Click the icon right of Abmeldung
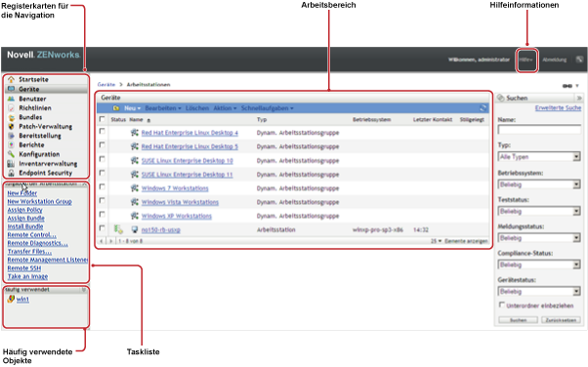The width and height of the screenshot is (588, 367). click(579, 60)
